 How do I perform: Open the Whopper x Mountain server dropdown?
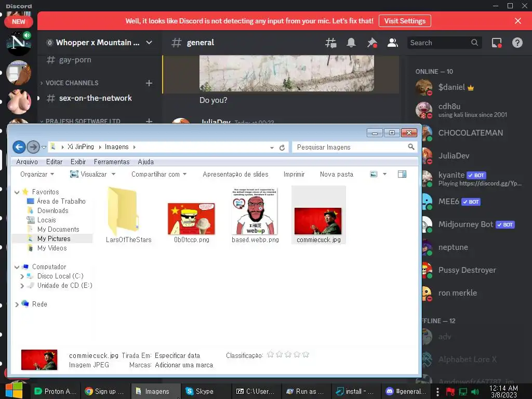[x=149, y=43]
